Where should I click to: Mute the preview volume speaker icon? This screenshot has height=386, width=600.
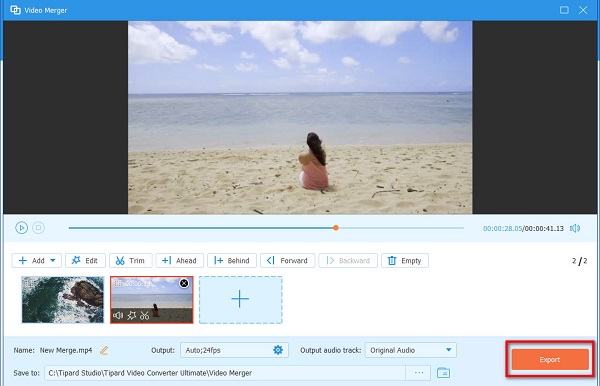pyautogui.click(x=575, y=228)
